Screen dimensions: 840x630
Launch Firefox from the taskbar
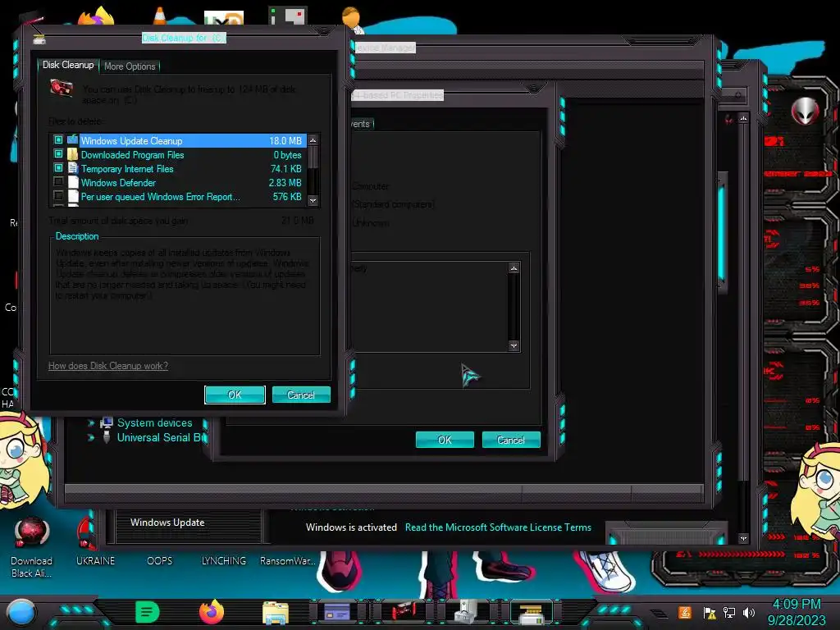tap(212, 612)
